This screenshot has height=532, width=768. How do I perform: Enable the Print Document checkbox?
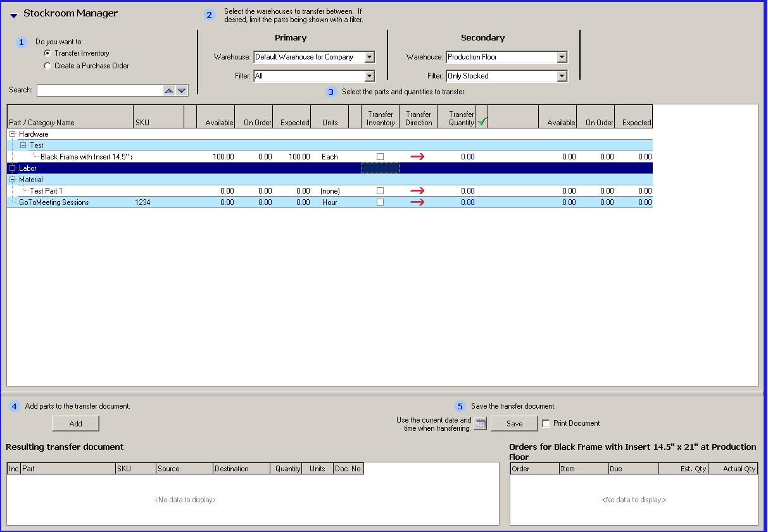[x=546, y=423]
